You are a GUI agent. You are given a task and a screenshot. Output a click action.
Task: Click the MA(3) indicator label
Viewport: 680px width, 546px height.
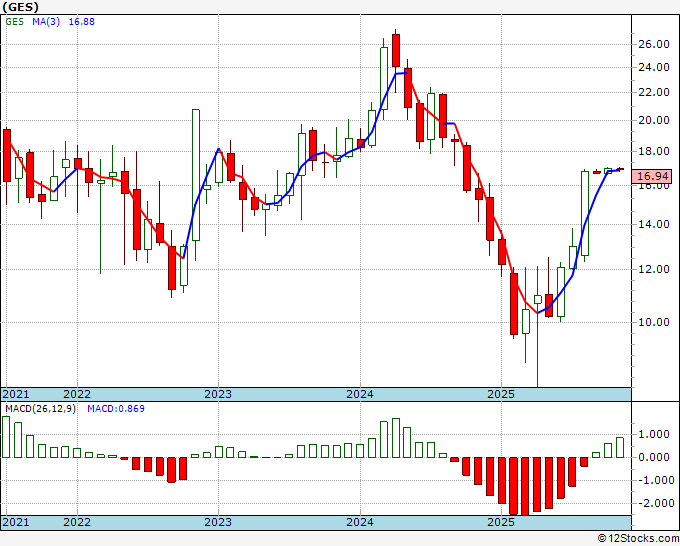[46, 22]
